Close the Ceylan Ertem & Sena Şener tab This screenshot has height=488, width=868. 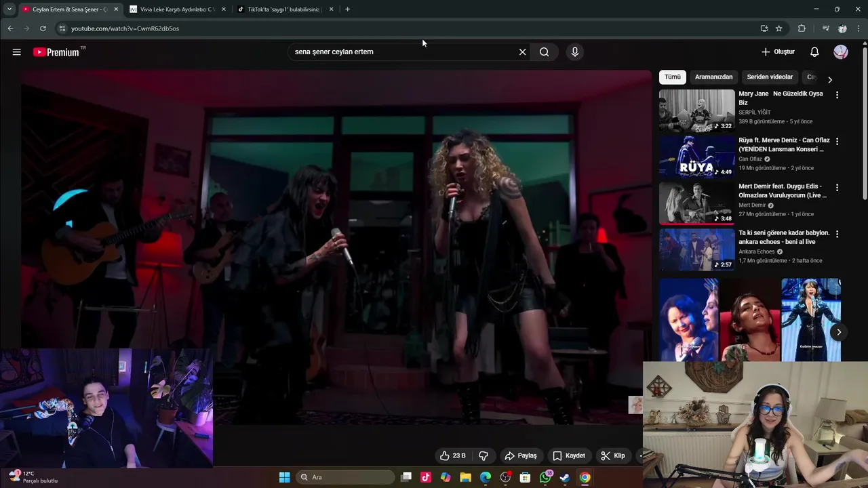[x=116, y=9]
